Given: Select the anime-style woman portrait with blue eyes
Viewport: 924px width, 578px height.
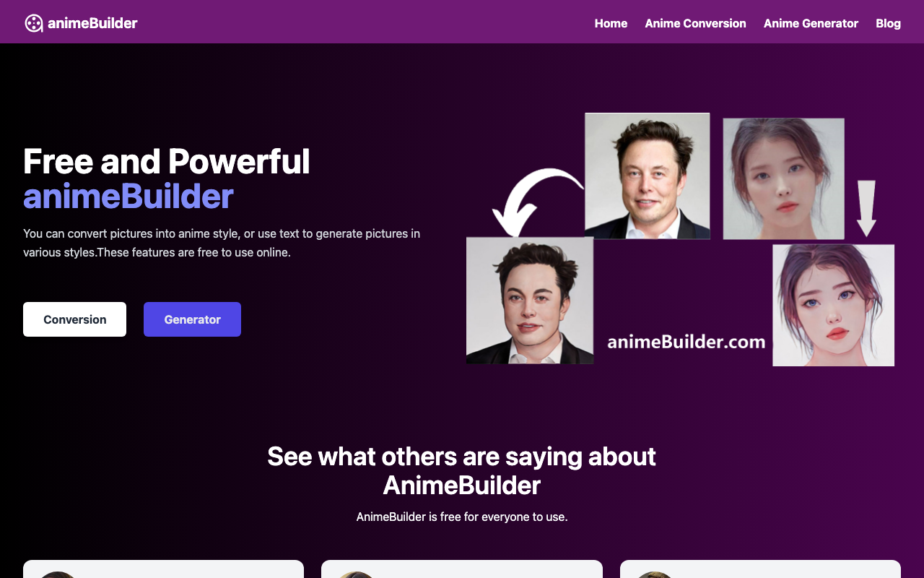Looking at the screenshot, I should point(834,305).
